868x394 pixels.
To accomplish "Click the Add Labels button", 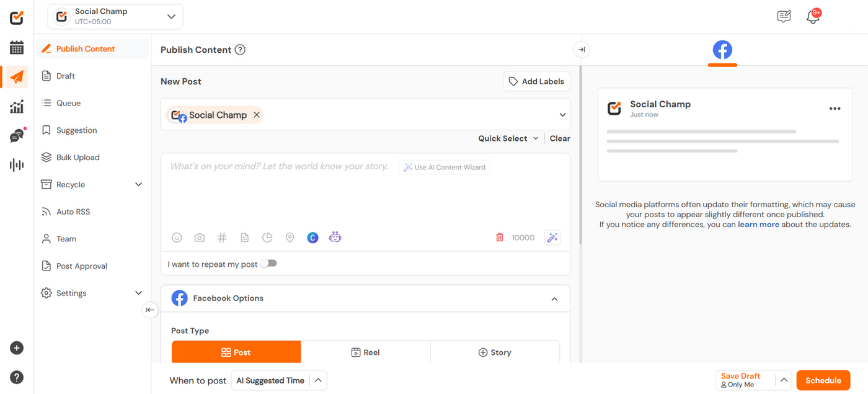I will (536, 81).
